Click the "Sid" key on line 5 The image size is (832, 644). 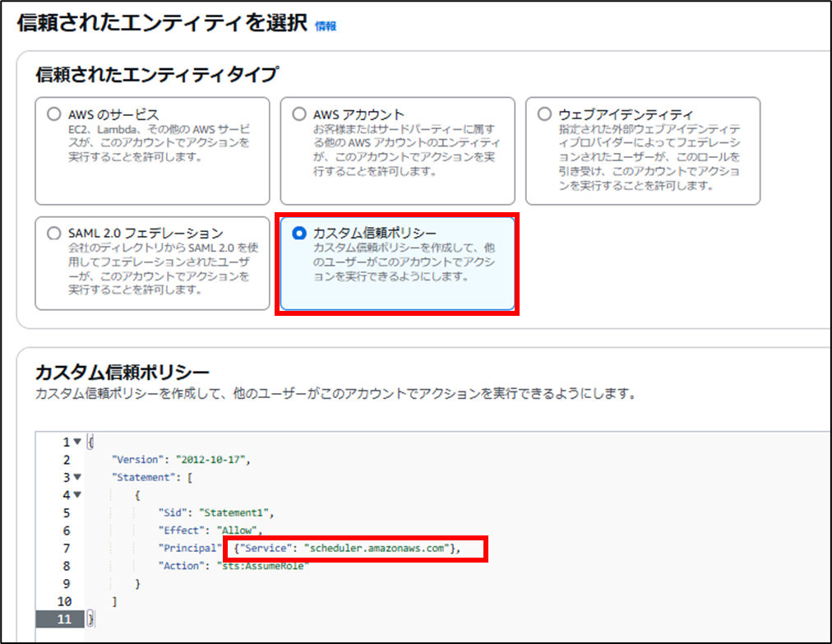173,513
